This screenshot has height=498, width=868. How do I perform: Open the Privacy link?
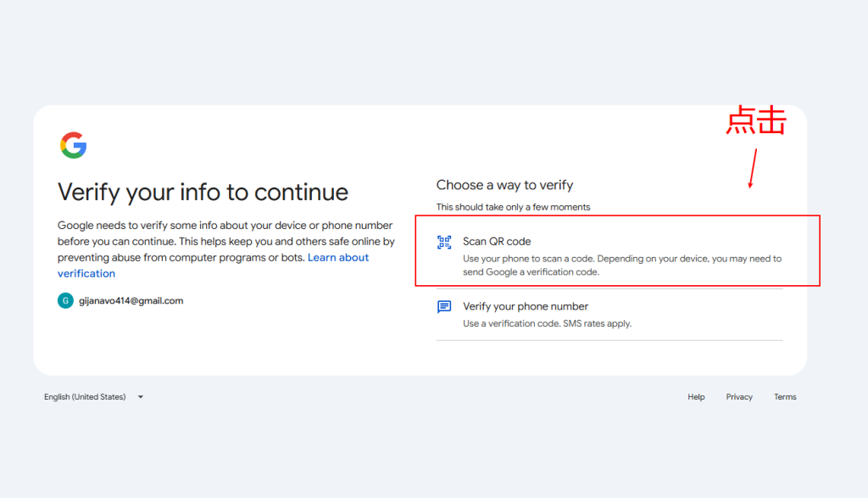(739, 397)
